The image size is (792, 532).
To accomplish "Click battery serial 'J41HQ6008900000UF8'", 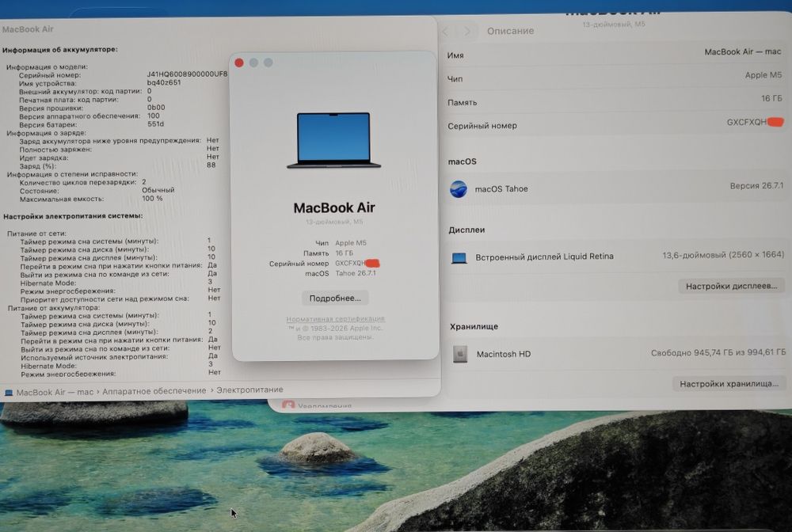I will [187, 74].
